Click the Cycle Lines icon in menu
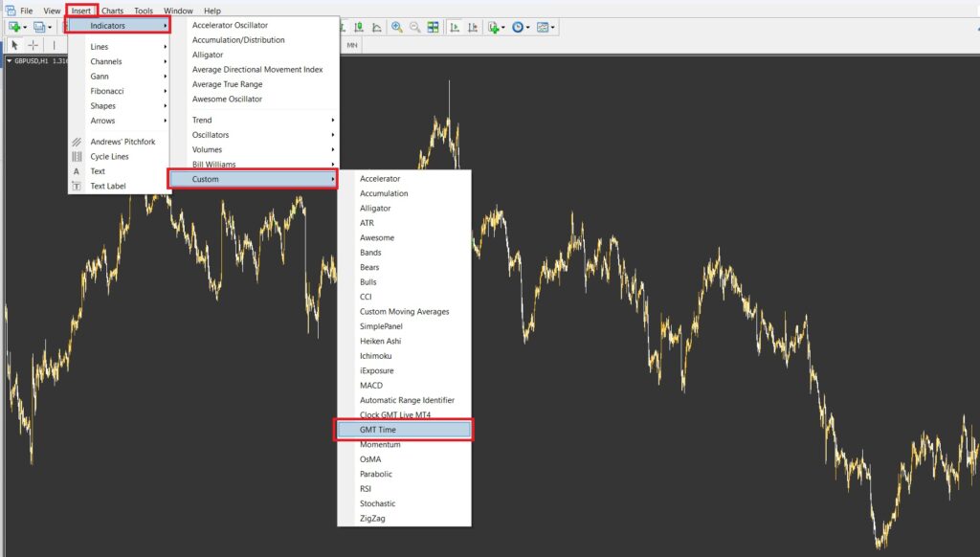 [77, 156]
